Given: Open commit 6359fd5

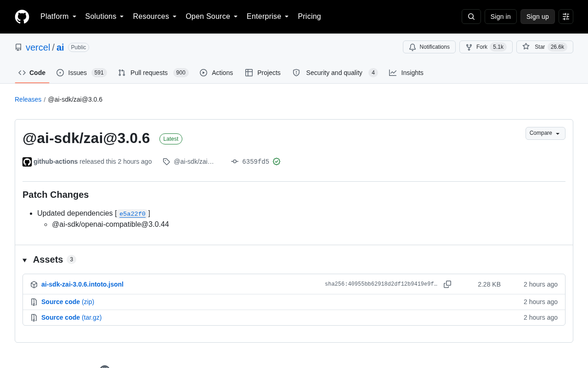Looking at the screenshot, I should pos(256,161).
